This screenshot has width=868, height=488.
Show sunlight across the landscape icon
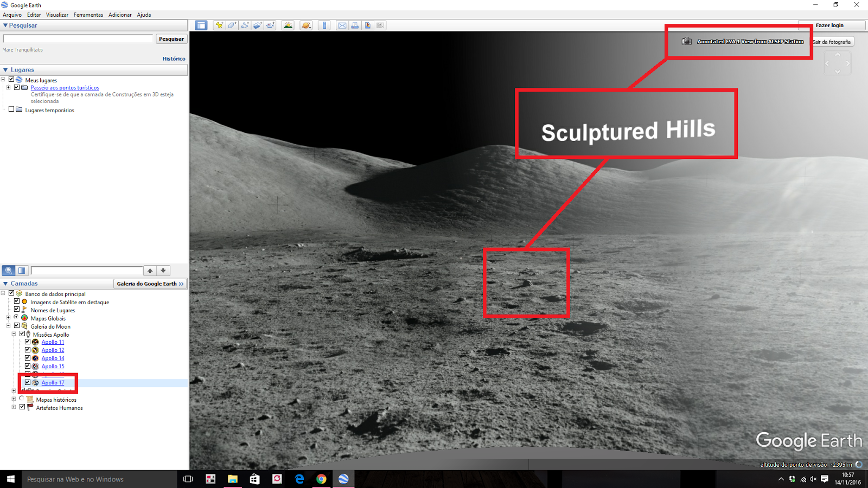pos(288,25)
